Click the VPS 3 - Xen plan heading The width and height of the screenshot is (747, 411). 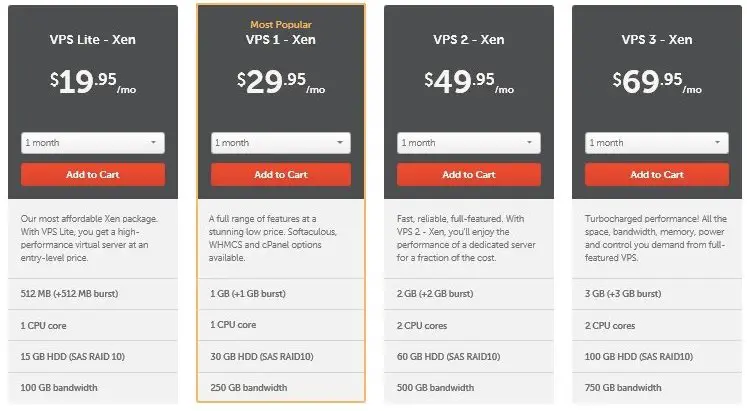pyautogui.click(x=656, y=40)
